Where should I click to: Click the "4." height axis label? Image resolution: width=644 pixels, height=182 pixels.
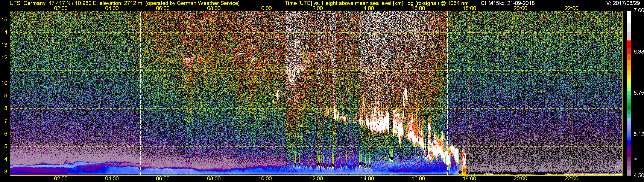pyautogui.click(x=6, y=159)
